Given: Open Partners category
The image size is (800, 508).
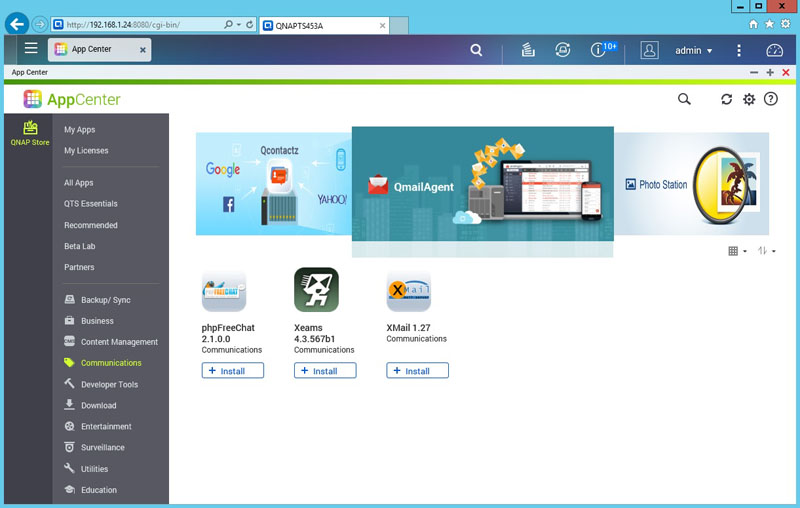Looking at the screenshot, I should [79, 267].
